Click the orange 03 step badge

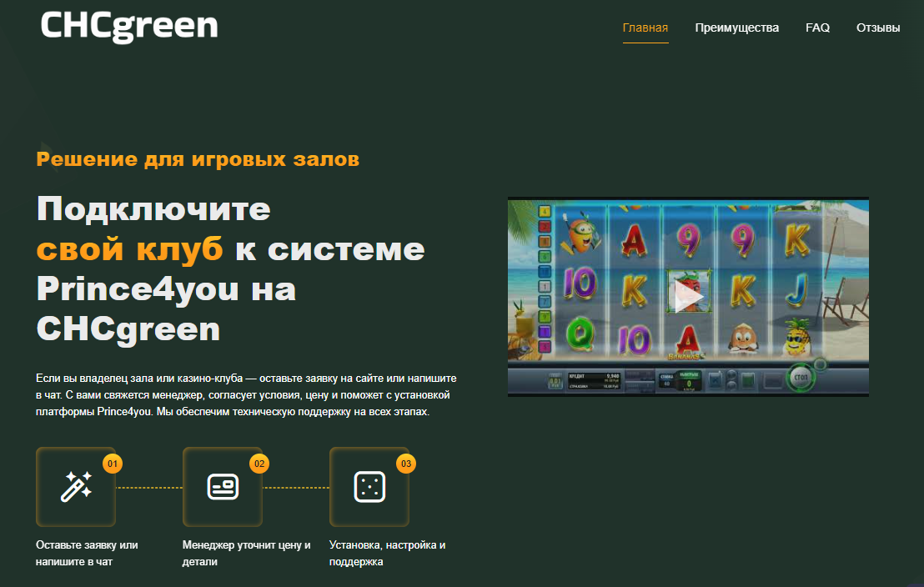click(406, 463)
